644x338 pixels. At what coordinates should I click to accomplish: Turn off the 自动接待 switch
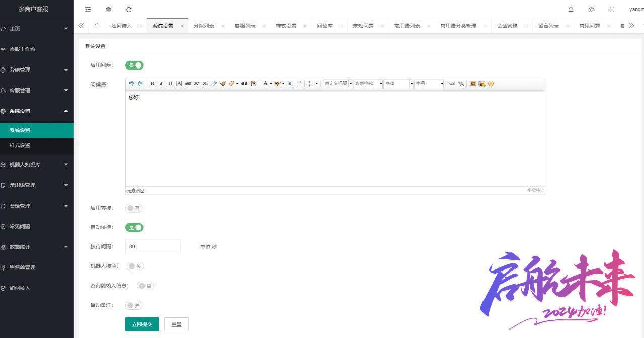(134, 227)
